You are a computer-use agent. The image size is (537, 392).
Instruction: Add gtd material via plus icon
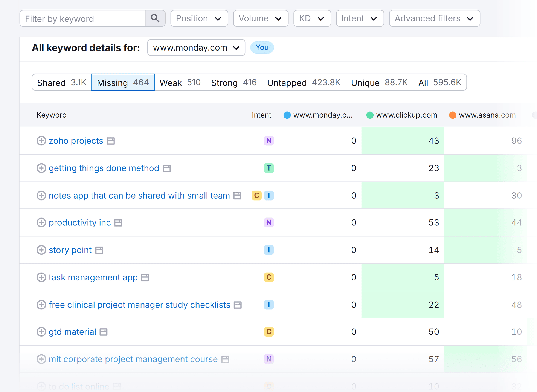pos(41,332)
